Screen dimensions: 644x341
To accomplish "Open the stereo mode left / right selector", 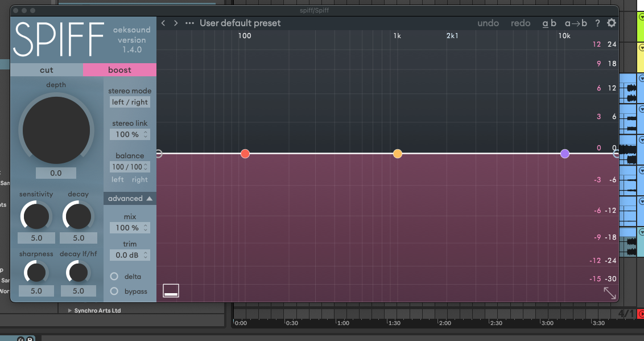I will pos(130,102).
